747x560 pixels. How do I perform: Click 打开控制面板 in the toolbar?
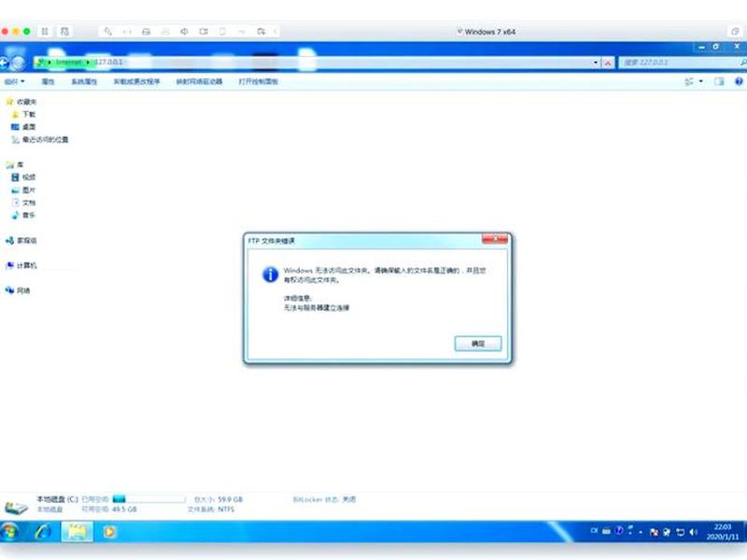[x=259, y=81]
